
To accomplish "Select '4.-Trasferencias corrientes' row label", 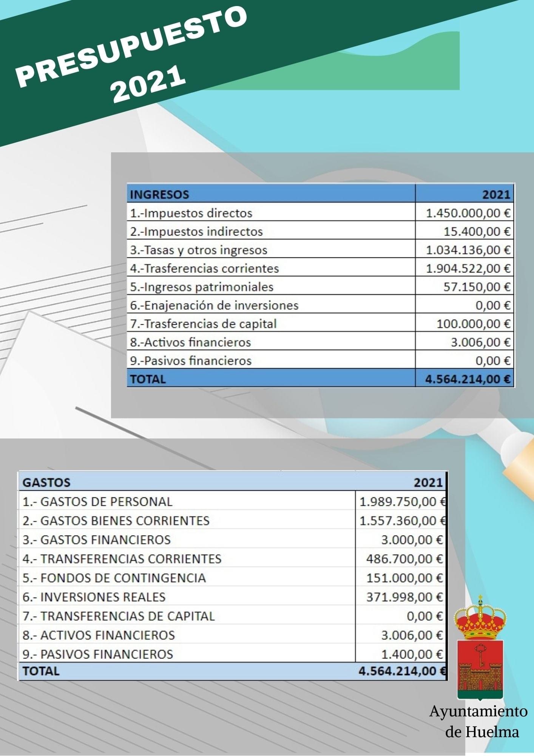I will pyautogui.click(x=204, y=268).
